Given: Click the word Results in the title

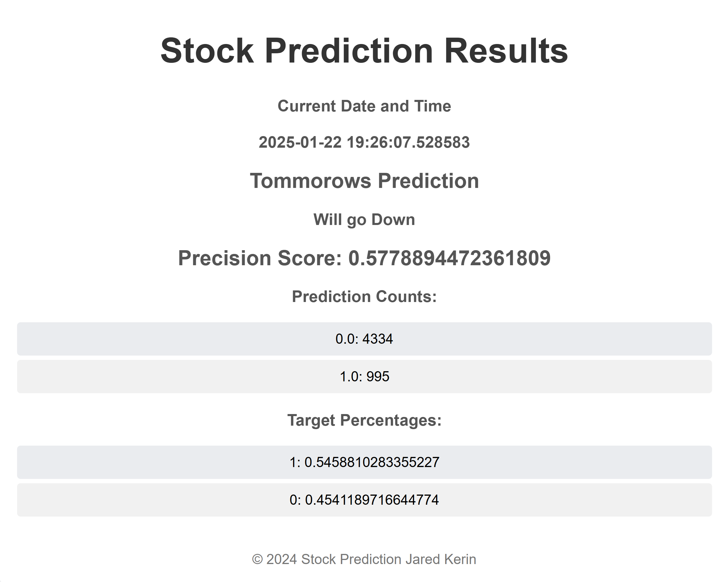Looking at the screenshot, I should coord(506,51).
